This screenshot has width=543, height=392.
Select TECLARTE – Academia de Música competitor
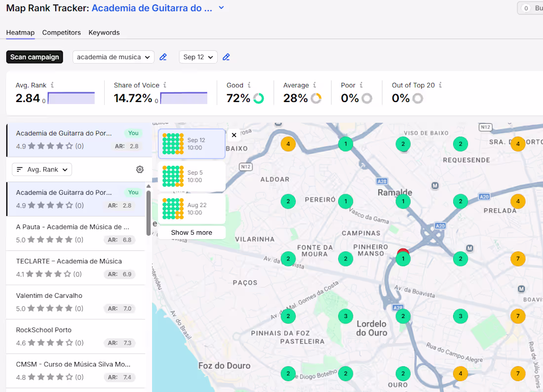(76, 268)
